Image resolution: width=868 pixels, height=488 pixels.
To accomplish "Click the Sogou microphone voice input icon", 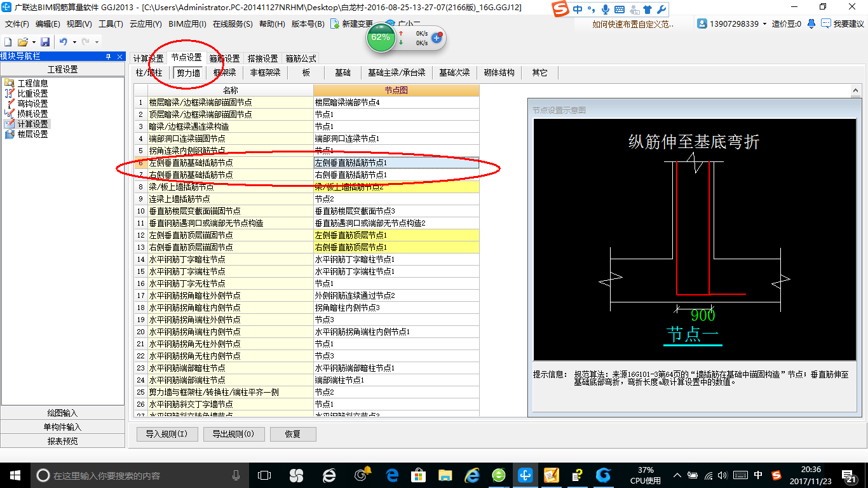I will [606, 10].
